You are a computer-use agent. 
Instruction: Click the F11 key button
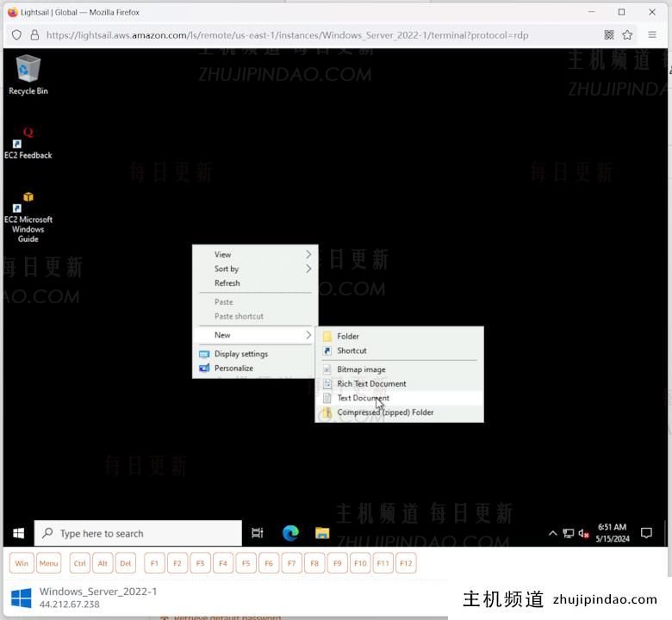[x=383, y=563]
